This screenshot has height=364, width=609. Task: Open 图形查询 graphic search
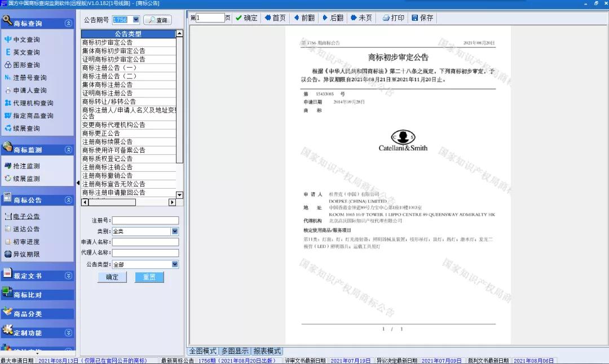[26, 65]
